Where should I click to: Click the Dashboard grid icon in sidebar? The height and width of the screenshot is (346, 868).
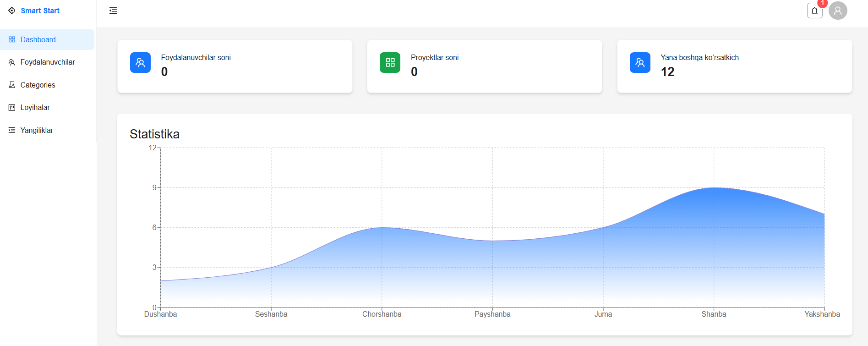pos(12,40)
